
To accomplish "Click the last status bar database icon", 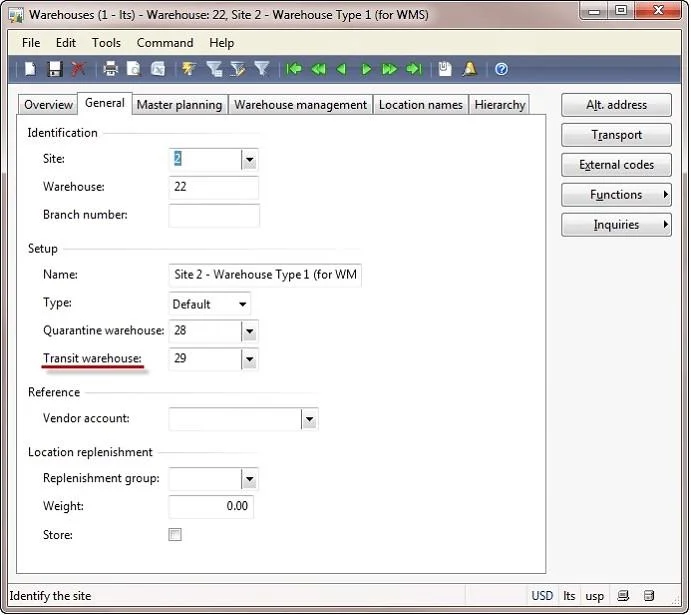I will (x=649, y=596).
